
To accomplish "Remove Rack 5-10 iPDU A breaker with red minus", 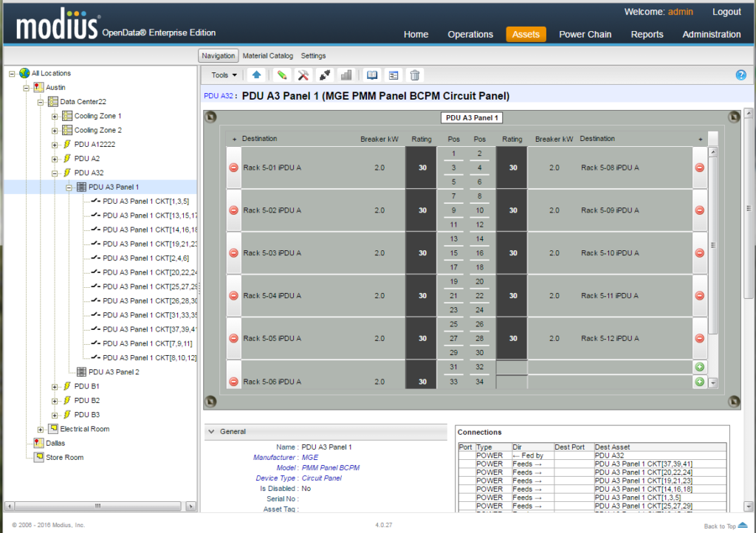I will 700,253.
